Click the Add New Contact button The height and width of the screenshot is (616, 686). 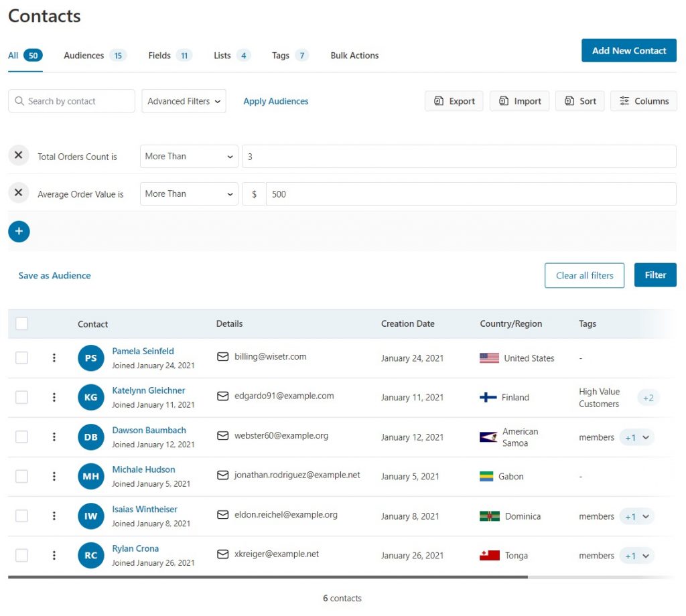click(628, 51)
